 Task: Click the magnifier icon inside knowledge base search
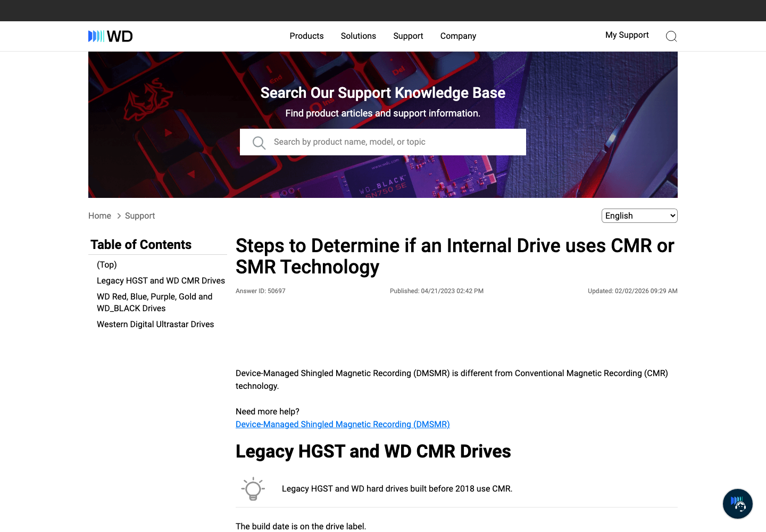pyautogui.click(x=259, y=143)
